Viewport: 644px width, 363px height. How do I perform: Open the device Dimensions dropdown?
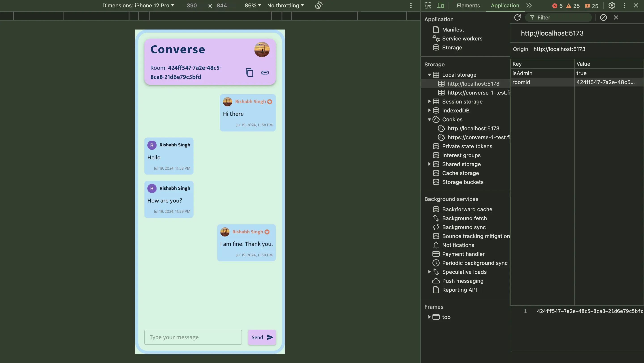pyautogui.click(x=138, y=6)
